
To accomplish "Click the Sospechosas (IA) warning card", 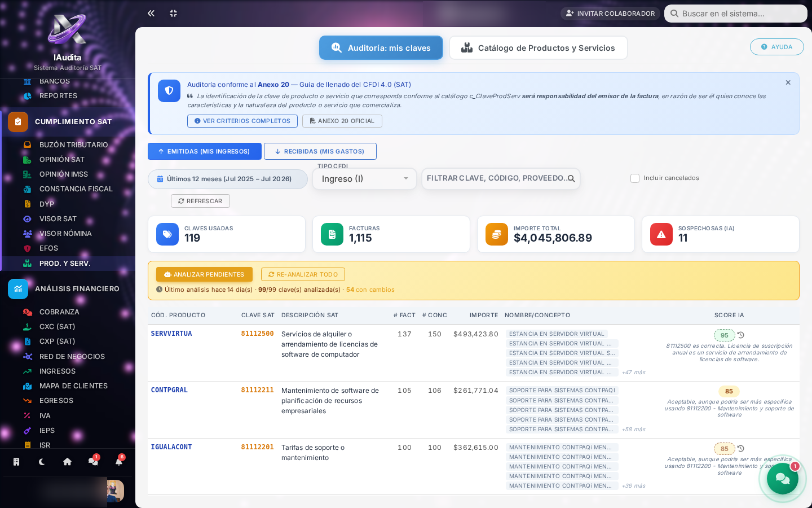I will coord(721,234).
